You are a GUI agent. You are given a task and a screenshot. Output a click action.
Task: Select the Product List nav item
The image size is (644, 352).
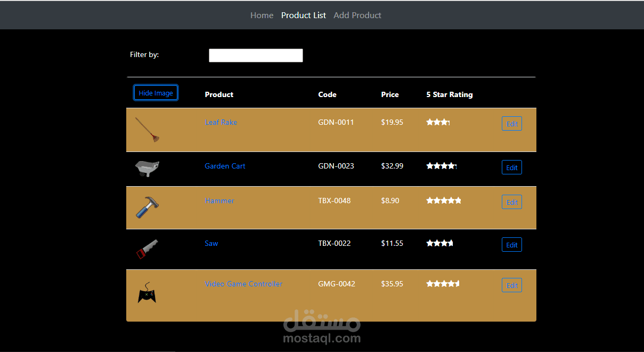pyautogui.click(x=304, y=15)
